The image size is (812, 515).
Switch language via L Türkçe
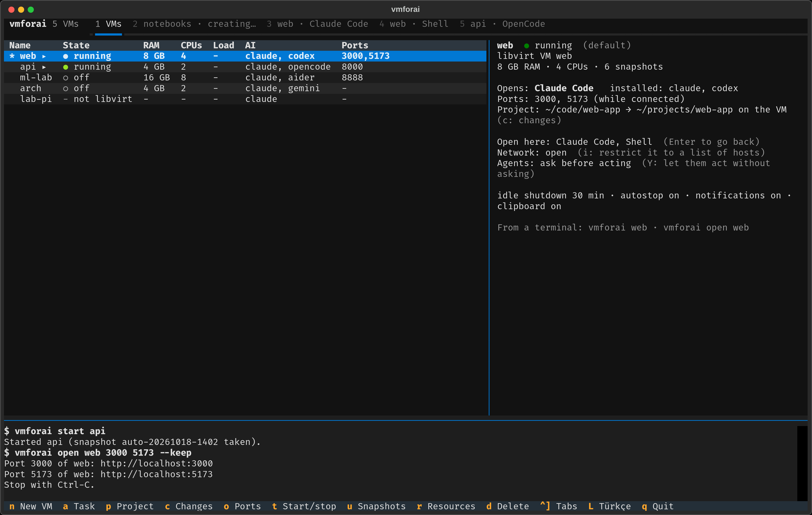tap(609, 506)
